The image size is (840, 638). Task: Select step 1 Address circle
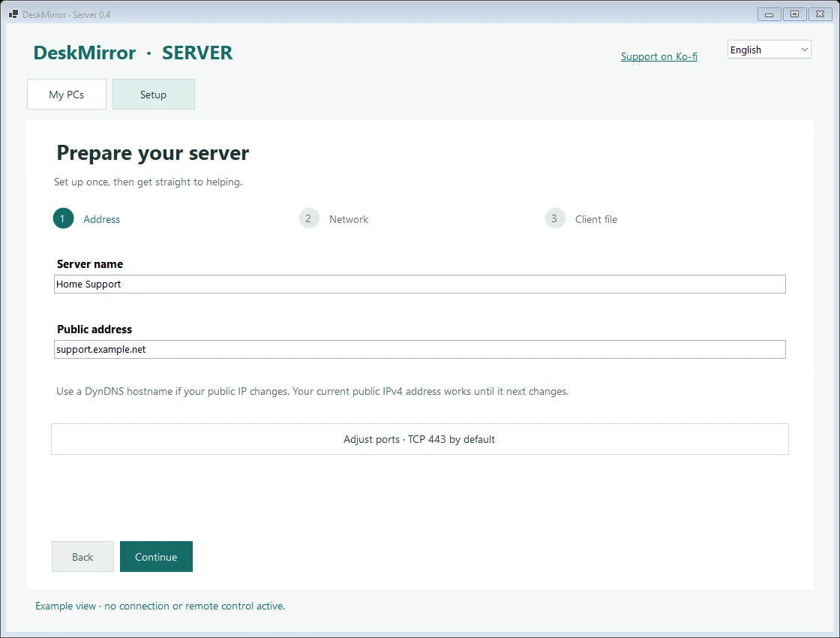pyautogui.click(x=63, y=218)
